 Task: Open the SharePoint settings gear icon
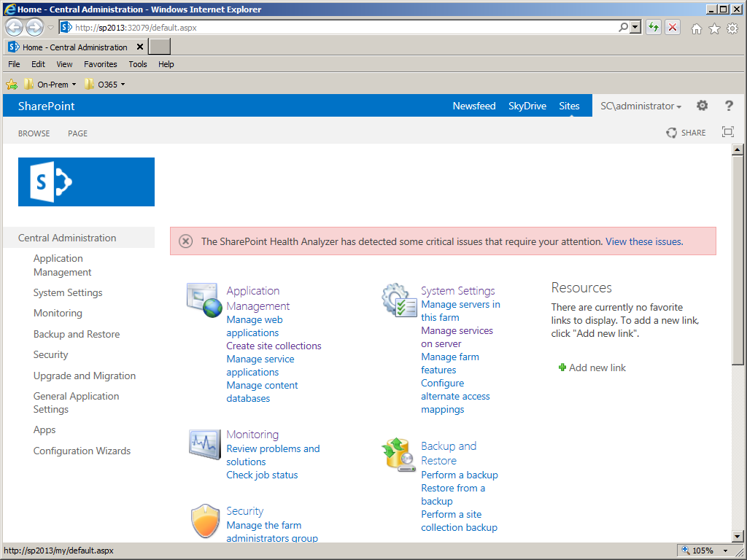(x=702, y=106)
